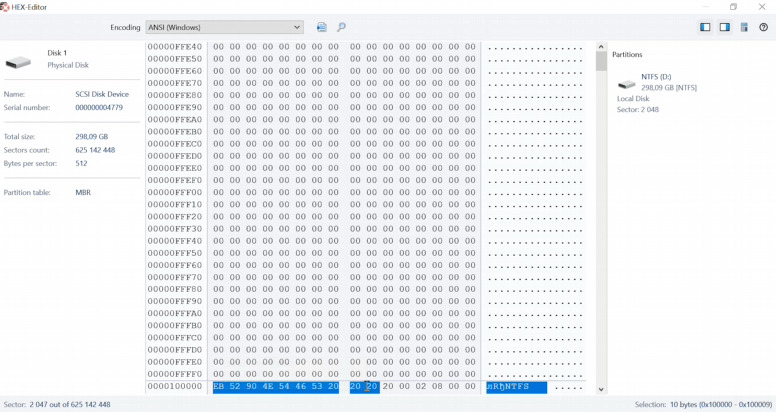Click offset 00000FFF80 row address

tap(175, 289)
